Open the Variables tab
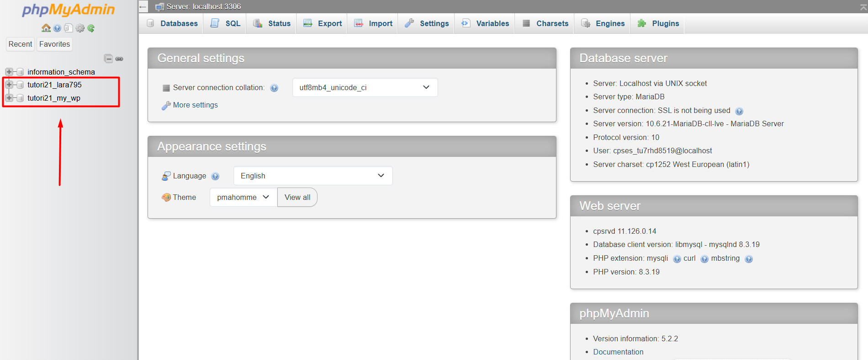Screen dimensions: 868x360 (x=485, y=23)
